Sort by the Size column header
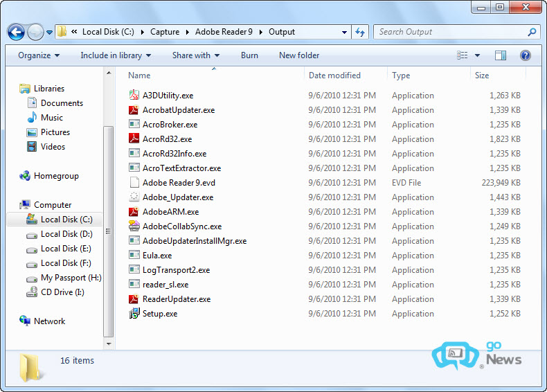The height and width of the screenshot is (392, 547). [482, 75]
